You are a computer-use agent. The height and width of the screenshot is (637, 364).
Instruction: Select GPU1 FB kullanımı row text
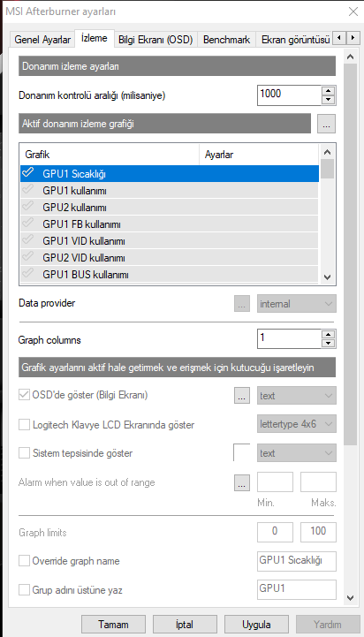coord(81,224)
